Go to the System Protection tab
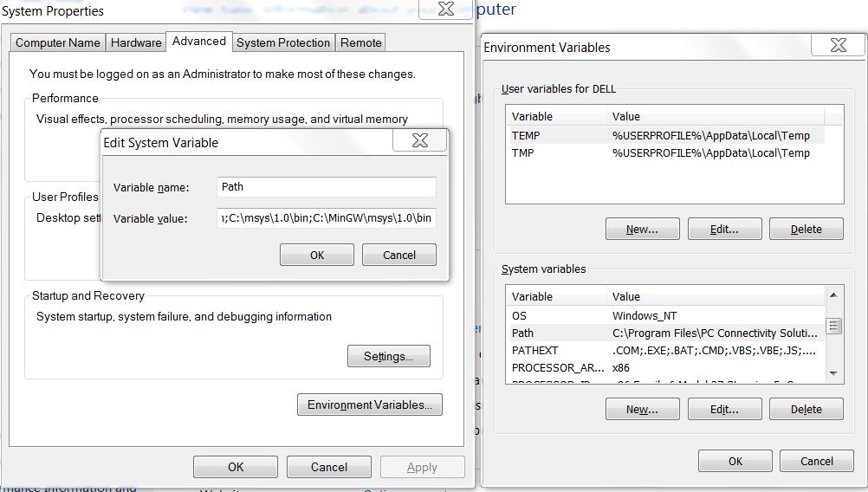The height and width of the screenshot is (492, 868). 283,42
